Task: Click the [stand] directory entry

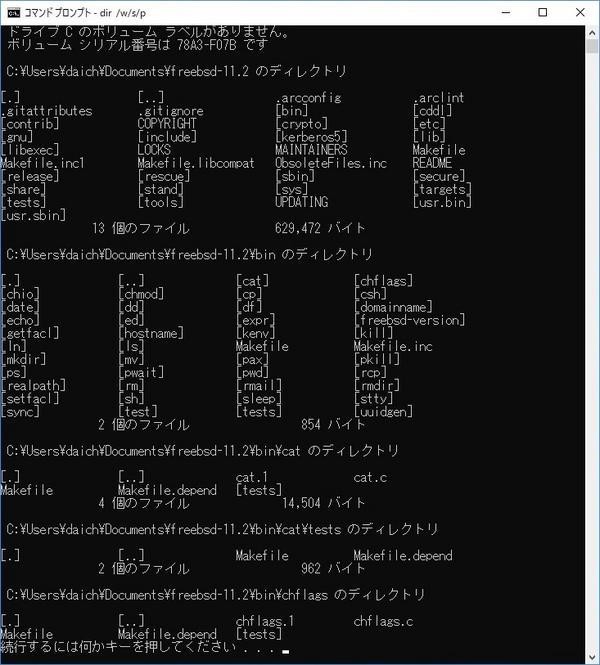Action: click(161, 190)
